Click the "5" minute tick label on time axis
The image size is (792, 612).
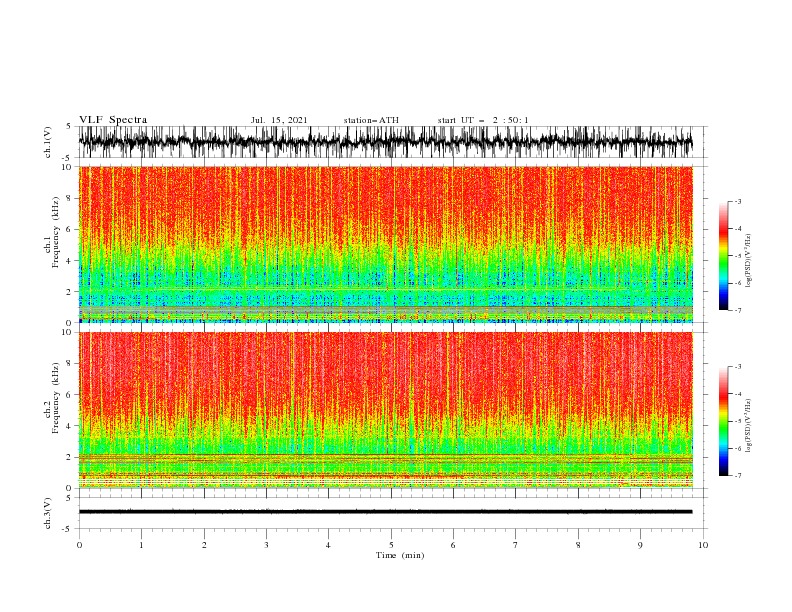(391, 545)
